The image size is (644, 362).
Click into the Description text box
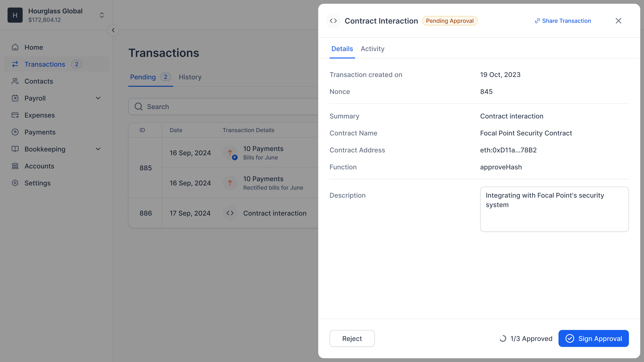(554, 209)
